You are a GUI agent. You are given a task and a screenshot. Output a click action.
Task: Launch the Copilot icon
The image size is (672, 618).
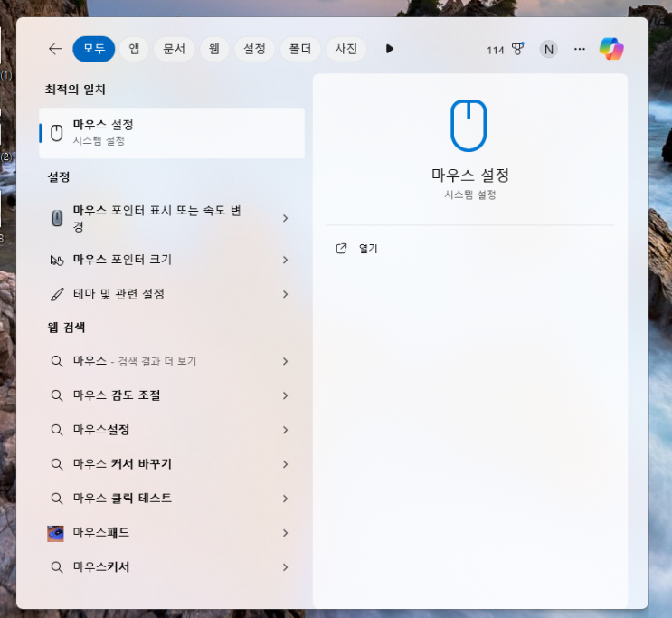coord(611,49)
